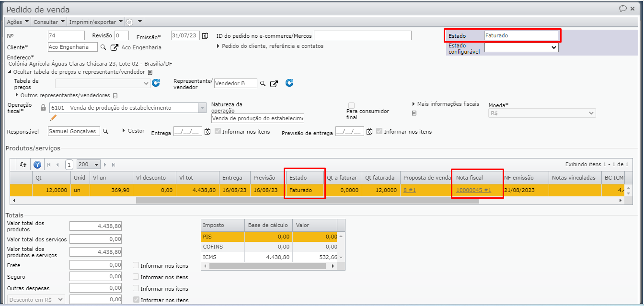This screenshot has width=644, height=306.
Task: Open the Estado configurável dropdown
Action: (521, 47)
